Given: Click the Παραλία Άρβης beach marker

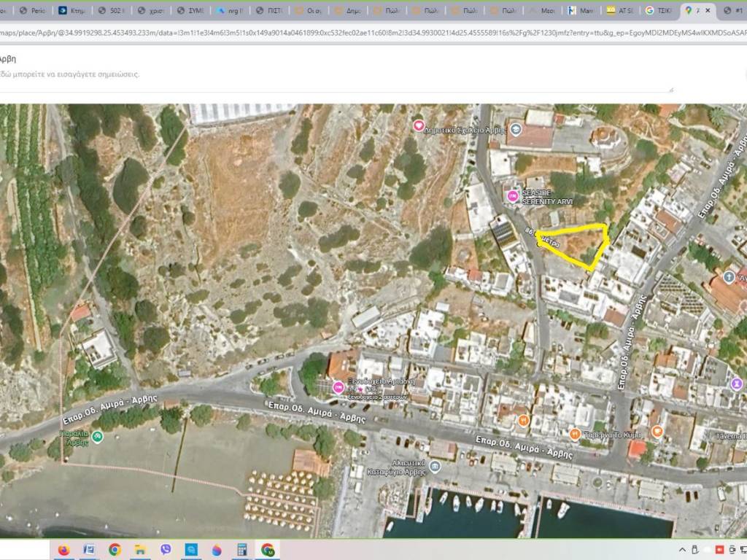Looking at the screenshot, I should (97, 436).
